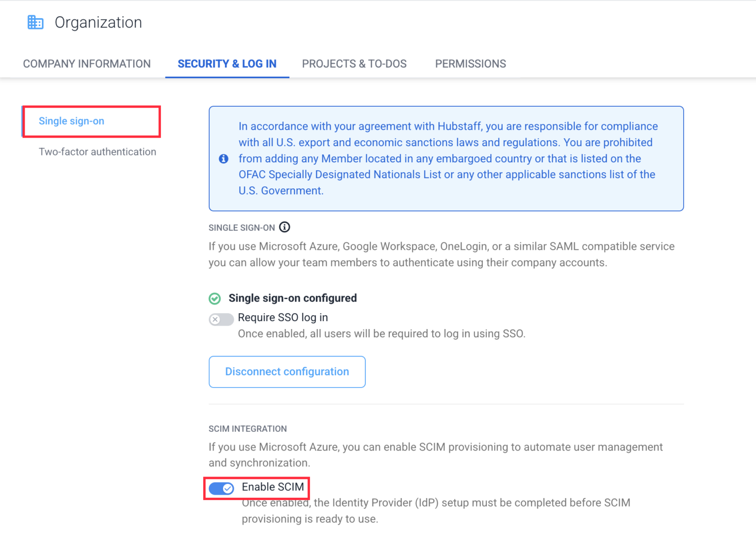This screenshot has height=538, width=756.
Task: Open the PROJECTS & TO-DOS tab
Action: click(354, 63)
